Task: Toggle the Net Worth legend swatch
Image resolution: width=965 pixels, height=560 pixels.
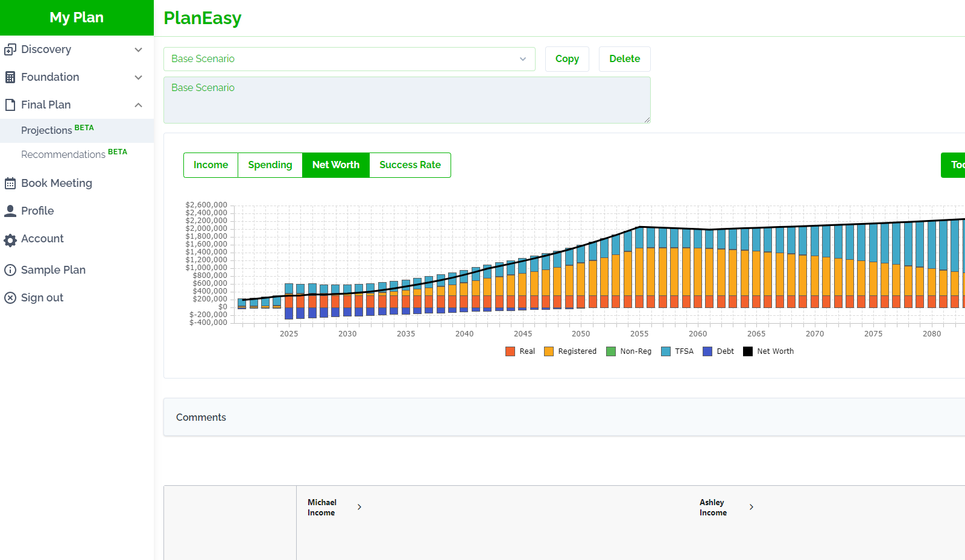Action: click(748, 351)
